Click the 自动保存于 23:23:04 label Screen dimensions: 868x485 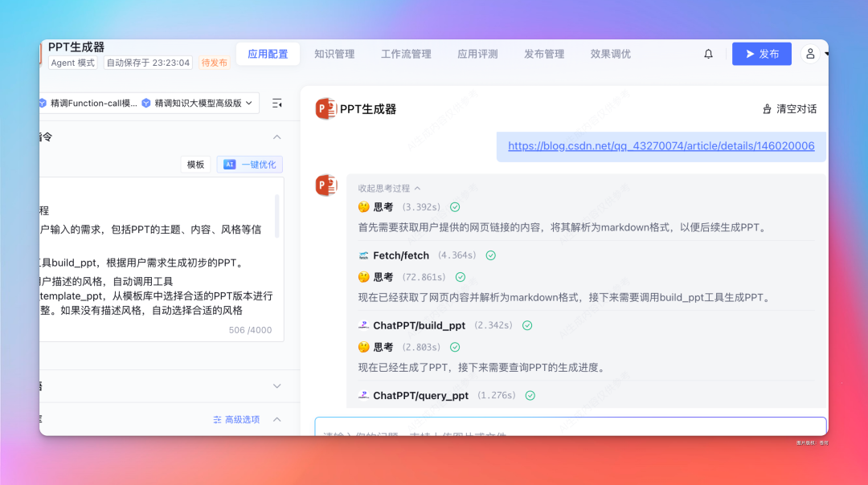pos(149,63)
